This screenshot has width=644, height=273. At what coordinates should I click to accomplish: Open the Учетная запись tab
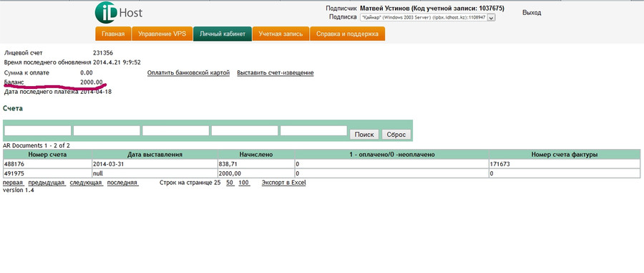(280, 34)
